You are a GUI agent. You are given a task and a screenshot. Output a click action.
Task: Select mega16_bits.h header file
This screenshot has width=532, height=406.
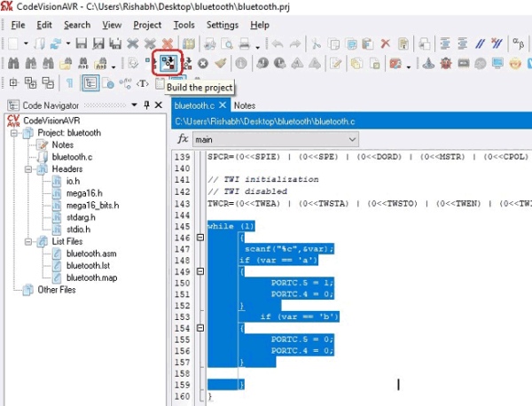click(92, 205)
